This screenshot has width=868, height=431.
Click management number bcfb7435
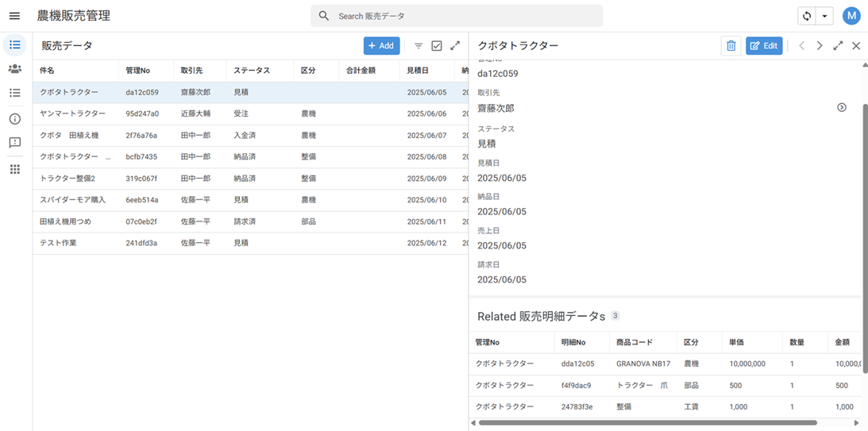coord(141,157)
